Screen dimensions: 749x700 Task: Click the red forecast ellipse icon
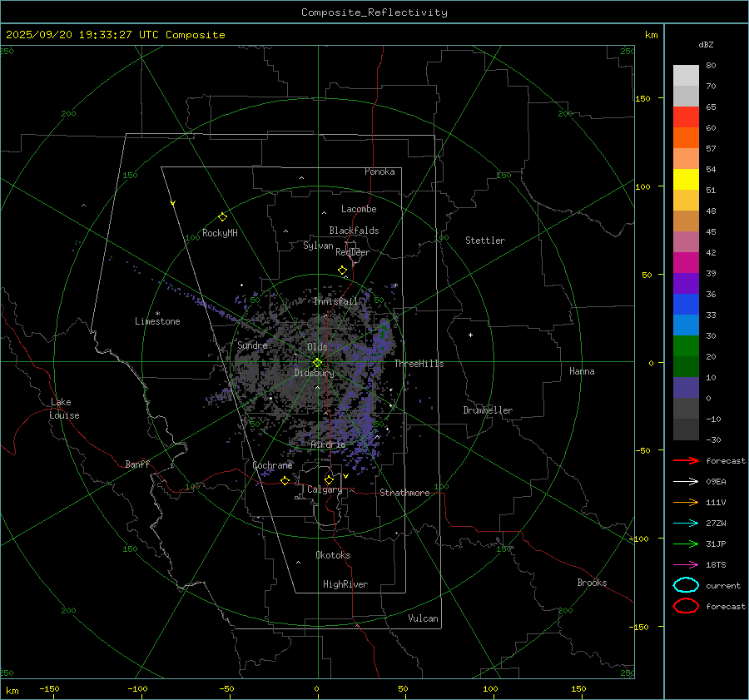(686, 606)
